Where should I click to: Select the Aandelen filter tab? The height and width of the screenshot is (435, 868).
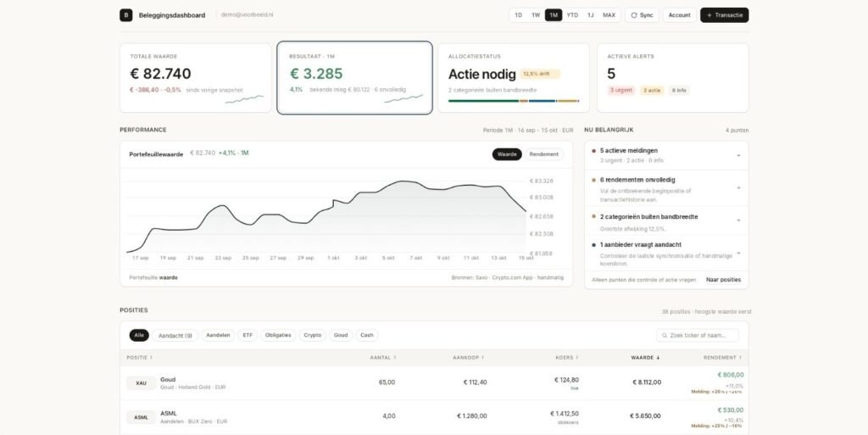(218, 336)
